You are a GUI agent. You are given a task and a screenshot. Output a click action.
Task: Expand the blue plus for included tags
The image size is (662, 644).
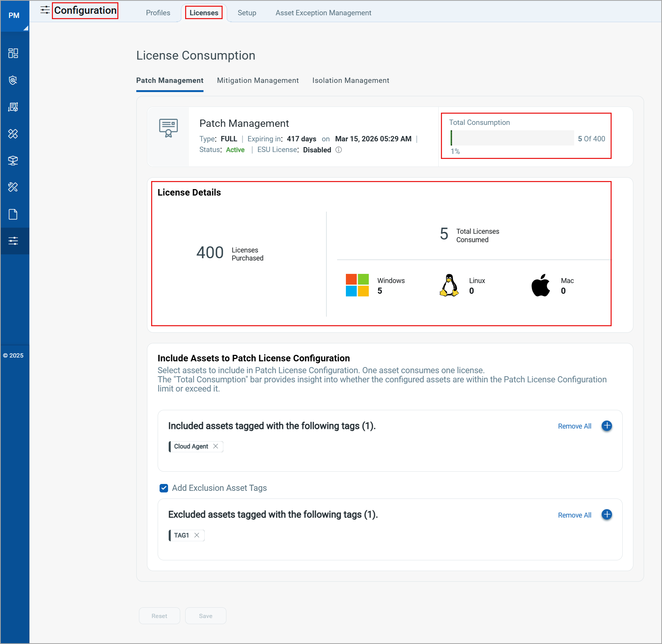click(x=607, y=426)
